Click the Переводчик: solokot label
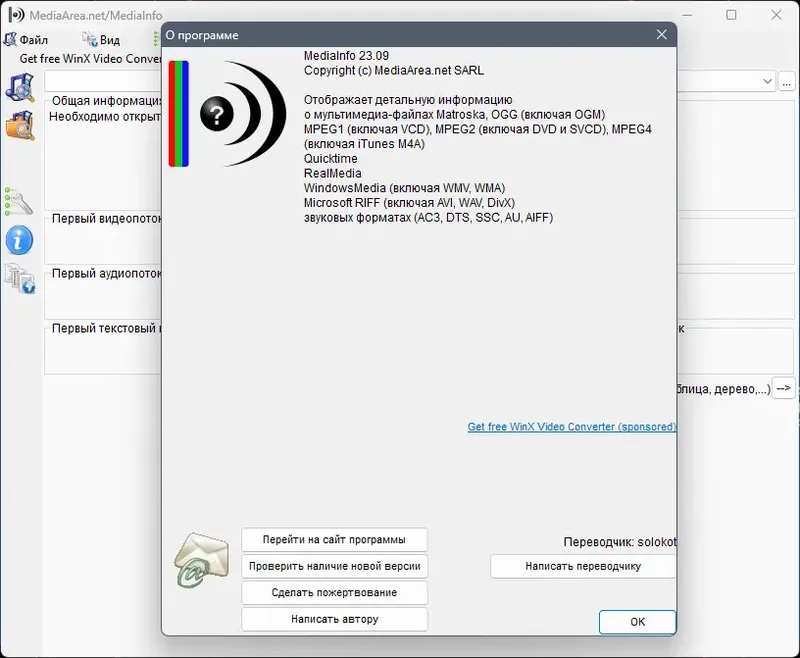 click(x=620, y=542)
